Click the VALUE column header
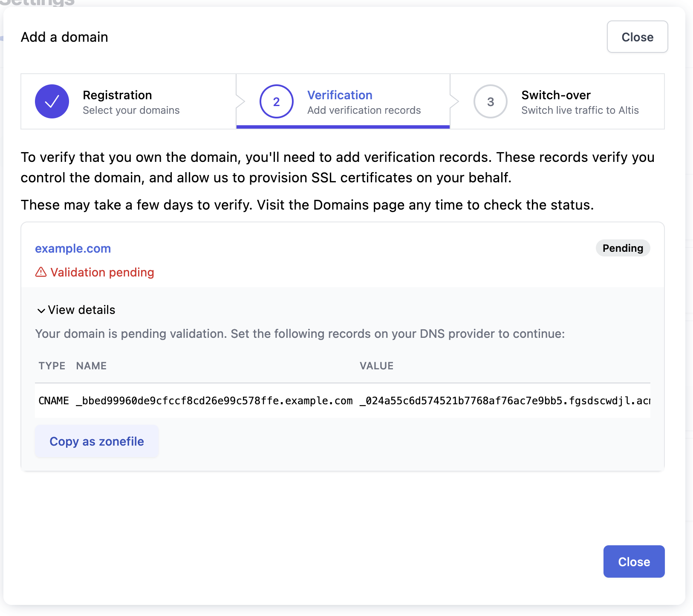Image resolution: width=693 pixels, height=616 pixels. pyautogui.click(x=377, y=366)
